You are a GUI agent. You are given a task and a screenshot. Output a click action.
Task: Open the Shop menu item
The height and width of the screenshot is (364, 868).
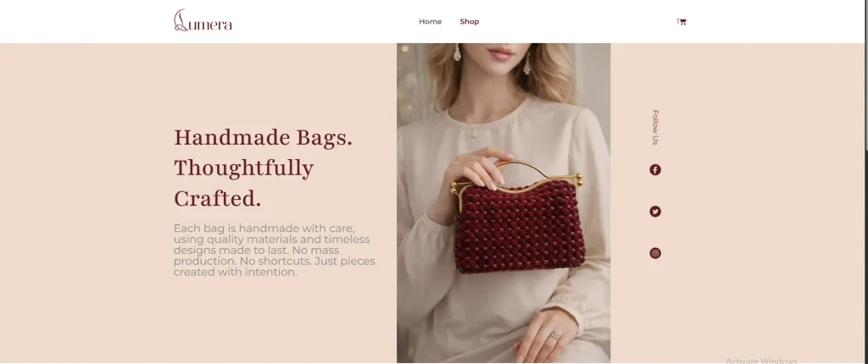click(470, 21)
